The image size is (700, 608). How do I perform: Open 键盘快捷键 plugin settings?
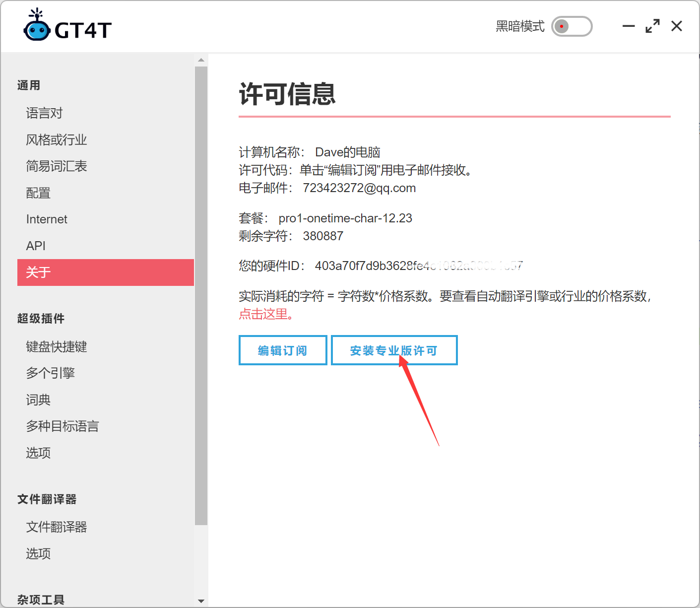pos(106,347)
